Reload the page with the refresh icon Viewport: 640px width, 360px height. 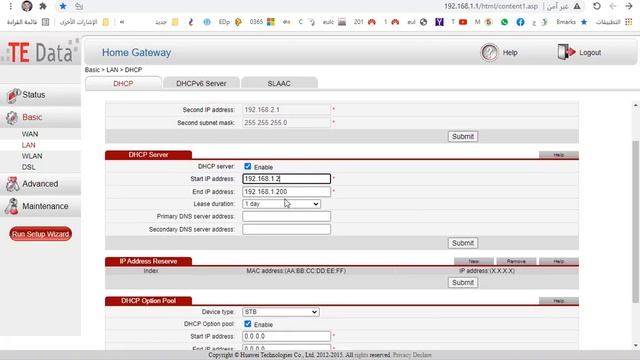coord(597,6)
